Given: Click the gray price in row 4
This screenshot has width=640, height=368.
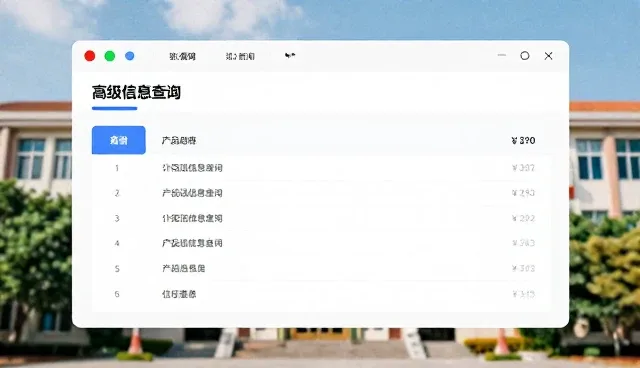Looking at the screenshot, I should pyautogui.click(x=523, y=243).
